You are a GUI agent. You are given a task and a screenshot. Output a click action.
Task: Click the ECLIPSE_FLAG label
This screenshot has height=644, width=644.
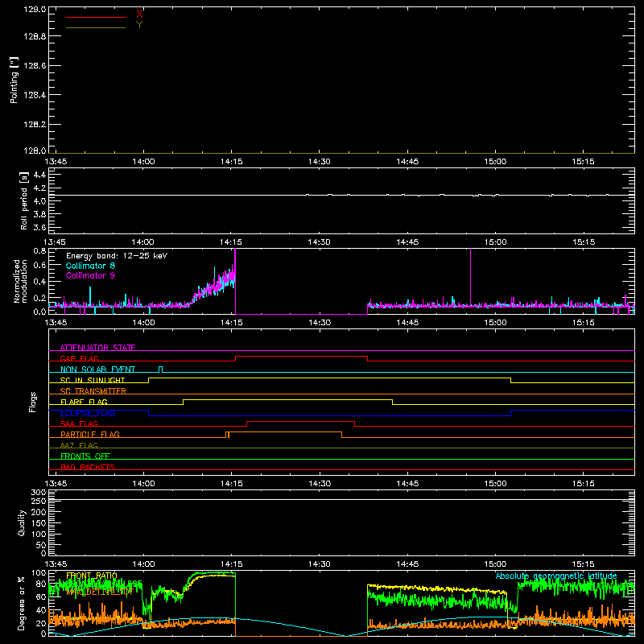click(x=88, y=413)
